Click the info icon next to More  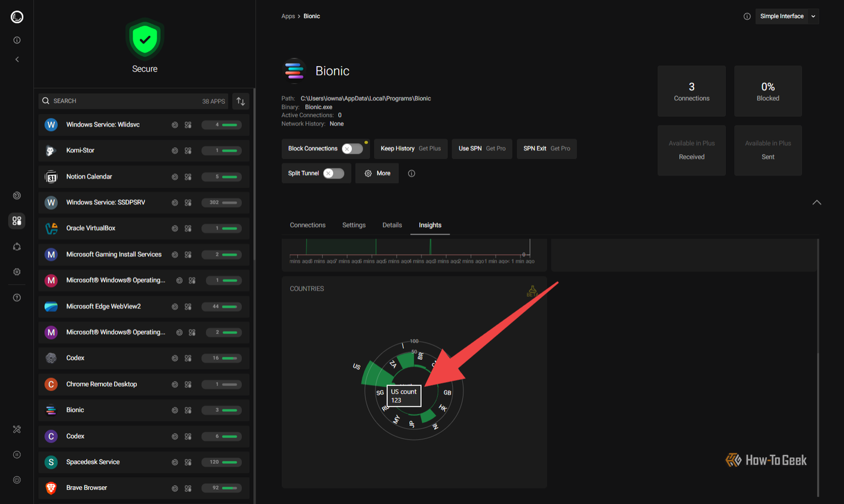click(x=412, y=173)
